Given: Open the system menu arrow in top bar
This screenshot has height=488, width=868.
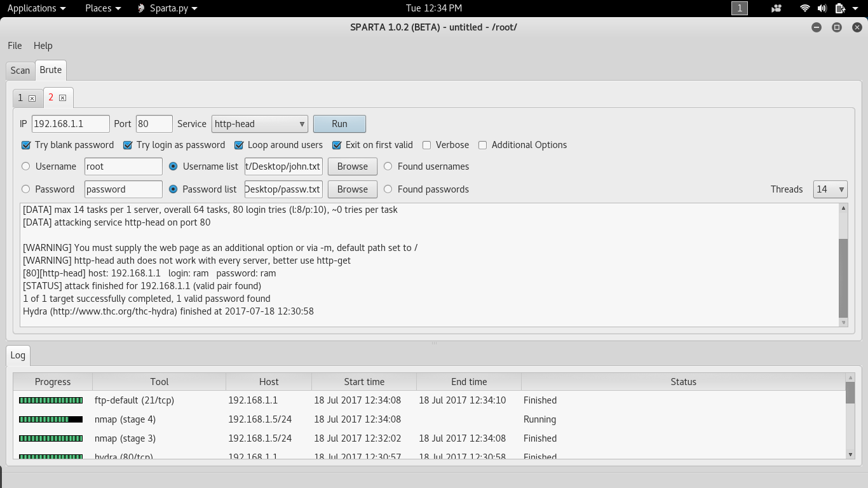Looking at the screenshot, I should 855,8.
